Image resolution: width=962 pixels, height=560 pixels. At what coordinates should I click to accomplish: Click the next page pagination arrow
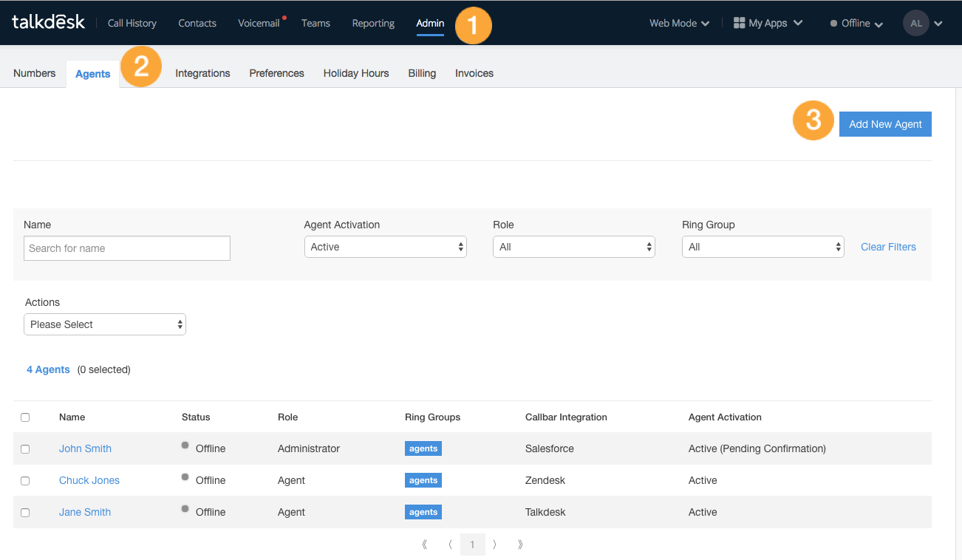(494, 544)
